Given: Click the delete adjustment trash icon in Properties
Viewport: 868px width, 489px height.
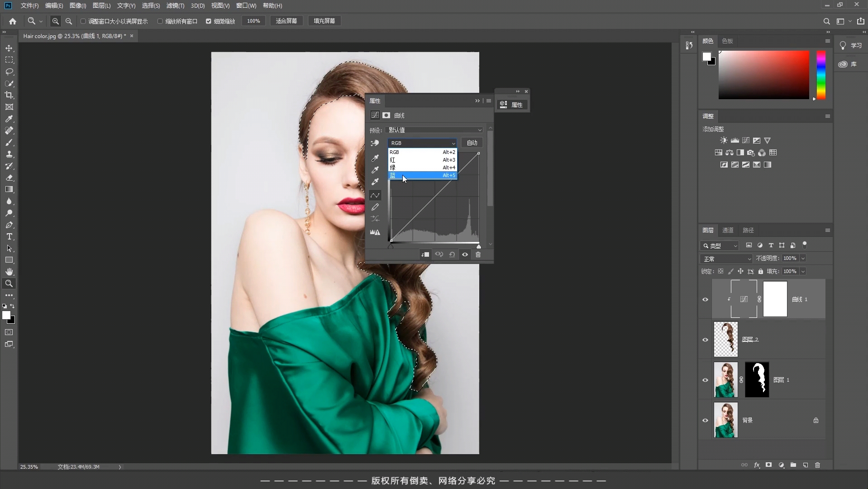Looking at the screenshot, I should [478, 254].
